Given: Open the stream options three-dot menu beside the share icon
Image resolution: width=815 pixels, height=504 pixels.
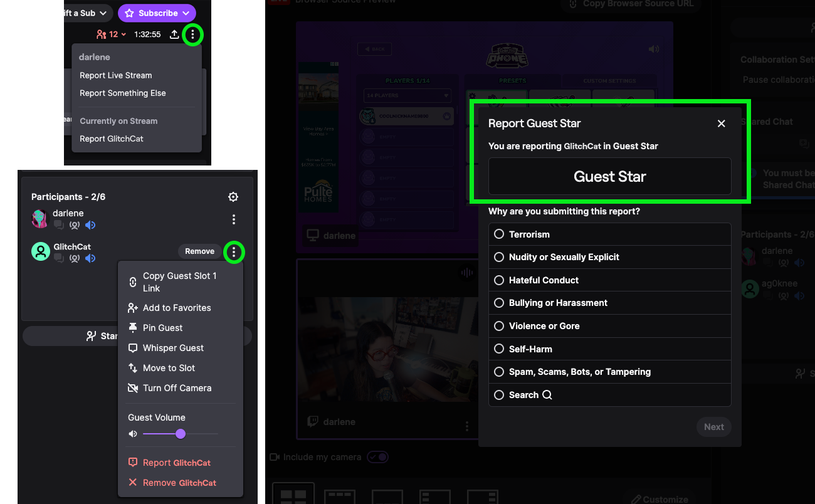Looking at the screenshot, I should [x=192, y=35].
